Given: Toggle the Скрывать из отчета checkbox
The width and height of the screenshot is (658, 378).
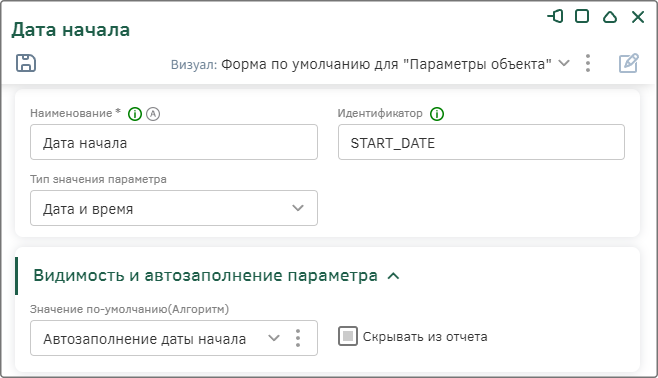Looking at the screenshot, I should (x=348, y=336).
